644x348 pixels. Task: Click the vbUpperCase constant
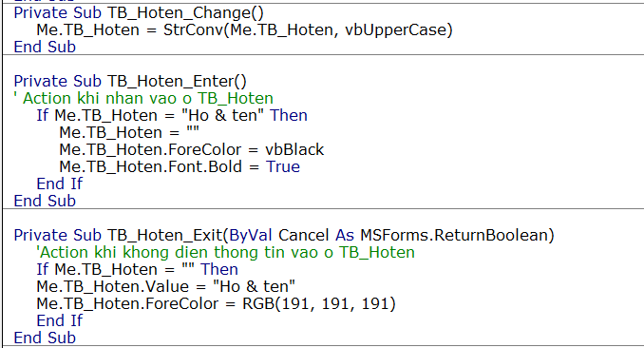click(396, 30)
